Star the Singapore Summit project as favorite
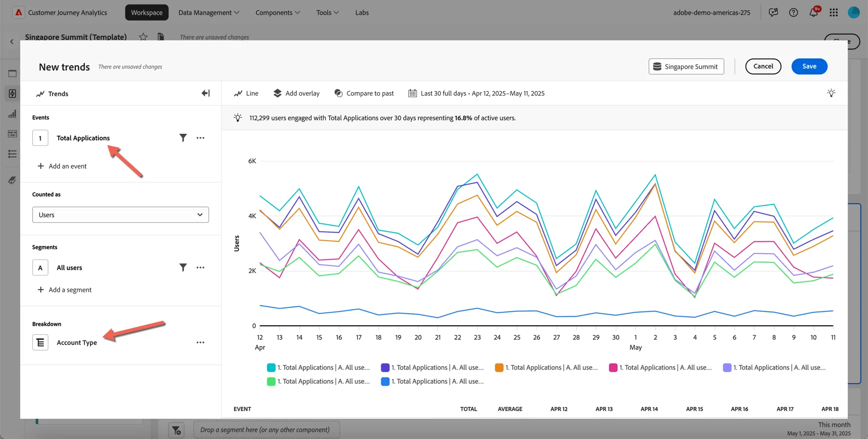Viewport: 868px width, 439px height. click(x=143, y=37)
